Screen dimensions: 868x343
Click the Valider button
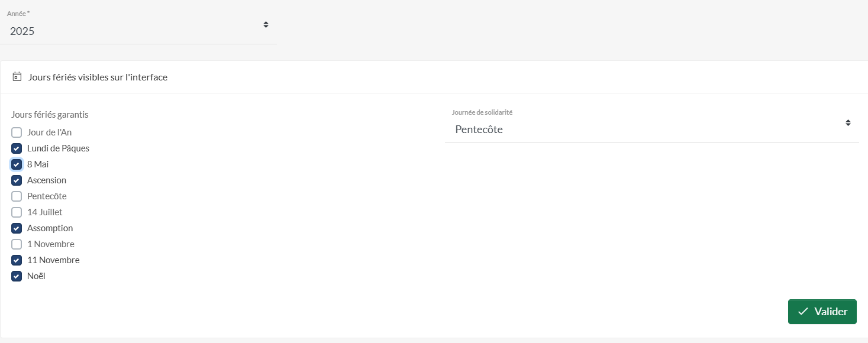[822, 312]
